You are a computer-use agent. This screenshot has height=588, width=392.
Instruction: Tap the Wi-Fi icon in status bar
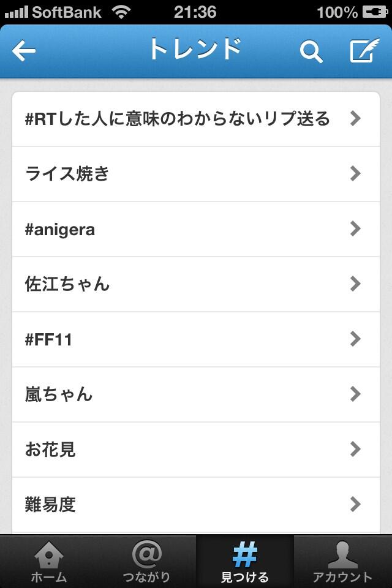pos(121,12)
